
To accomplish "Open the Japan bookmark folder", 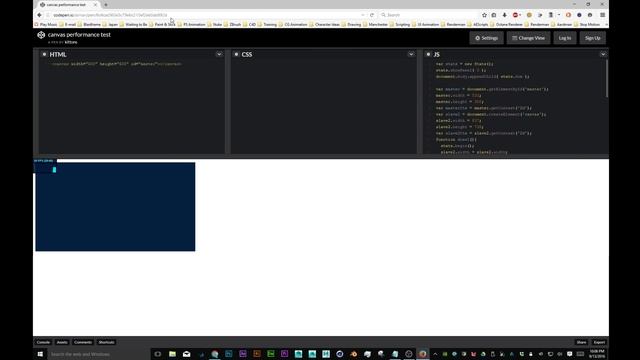I will pos(110,24).
